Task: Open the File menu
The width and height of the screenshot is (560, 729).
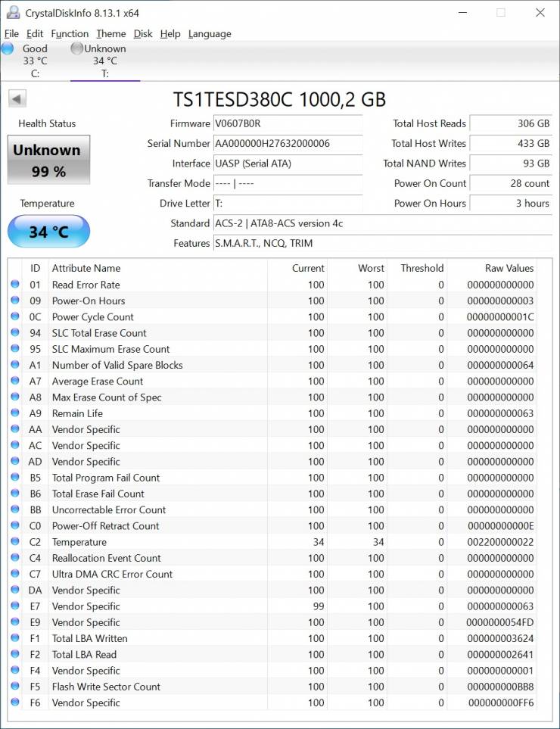Action: pyautogui.click(x=11, y=33)
